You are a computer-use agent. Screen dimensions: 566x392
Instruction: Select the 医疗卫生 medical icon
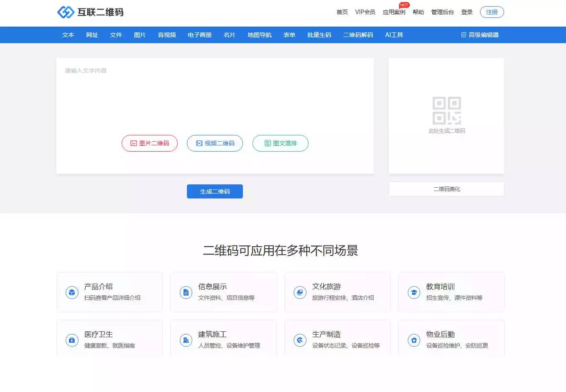(x=71, y=340)
